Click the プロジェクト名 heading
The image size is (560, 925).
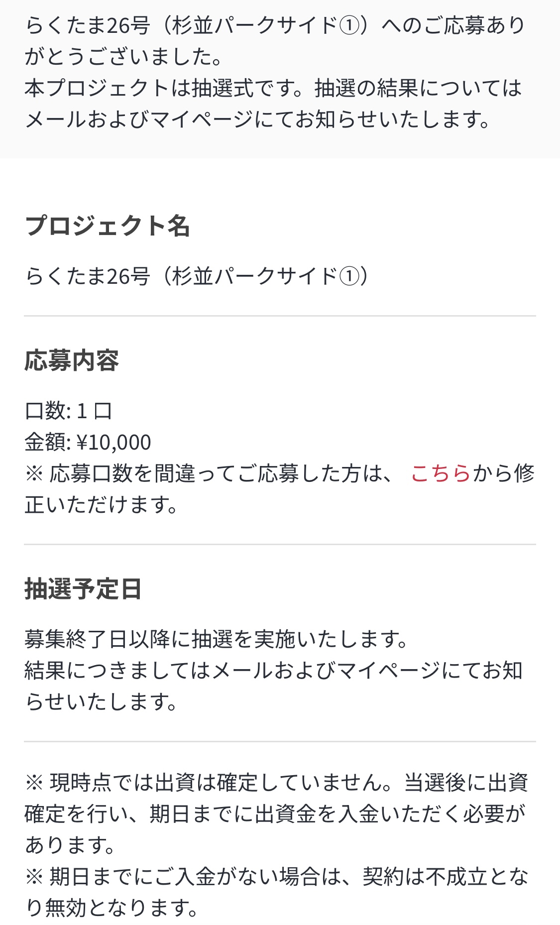108,226
